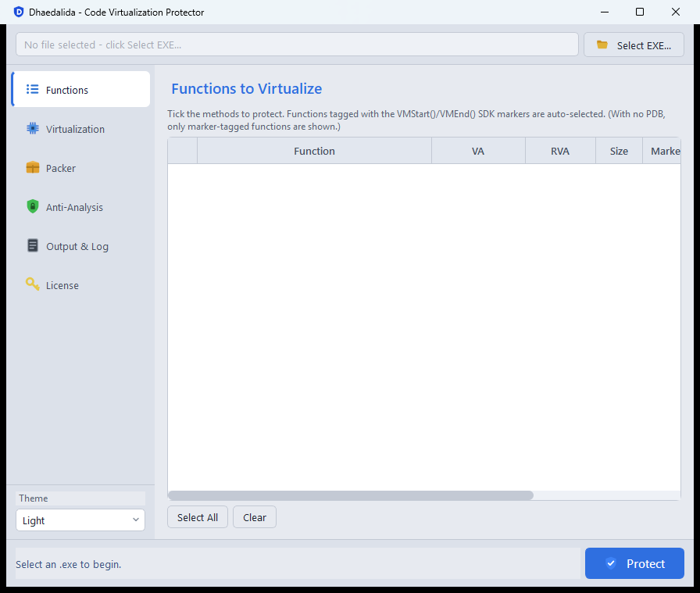The width and height of the screenshot is (700, 593).
Task: Click the Packer box icon
Action: pos(33,168)
